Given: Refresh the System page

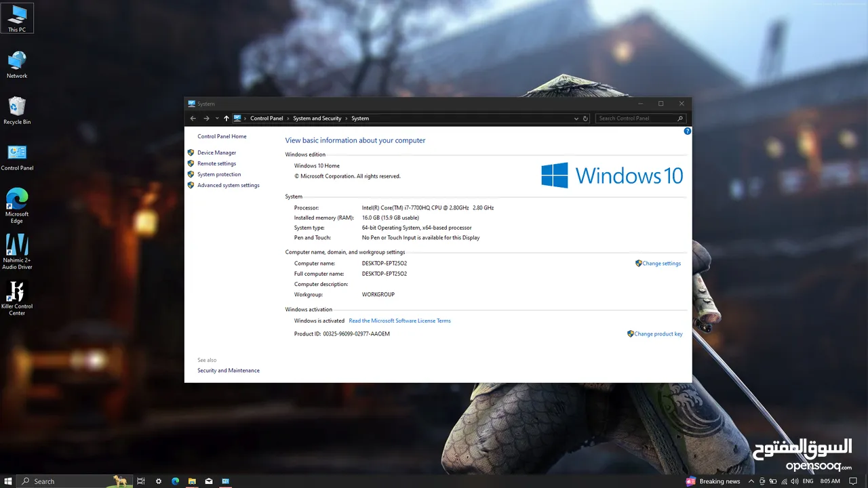Looking at the screenshot, I should pos(586,118).
